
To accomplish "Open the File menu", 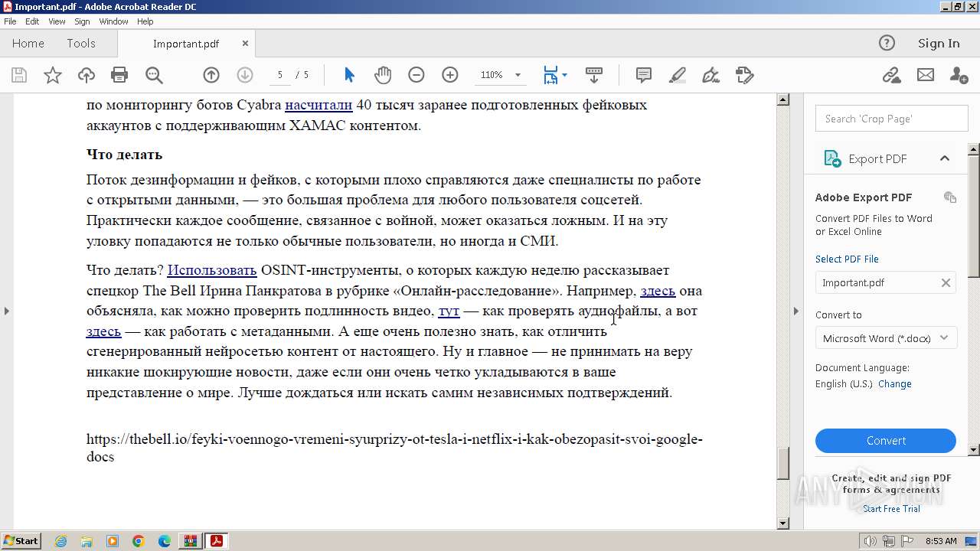I will click(x=10, y=21).
